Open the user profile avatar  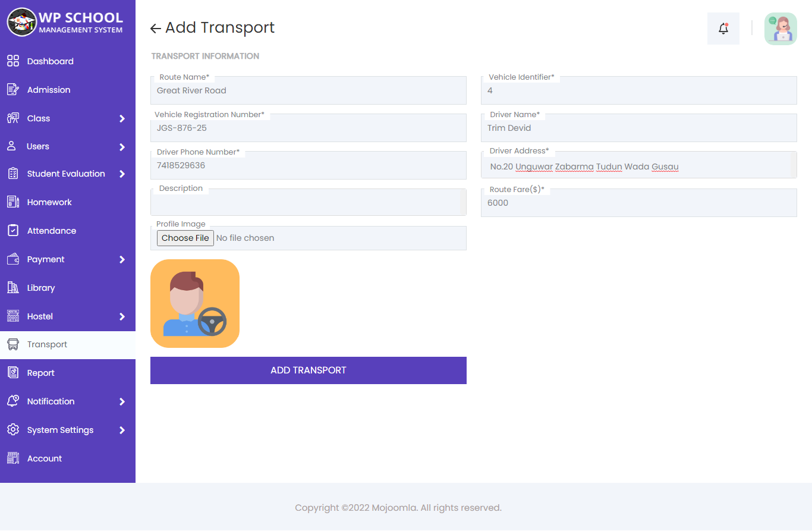[x=780, y=29]
